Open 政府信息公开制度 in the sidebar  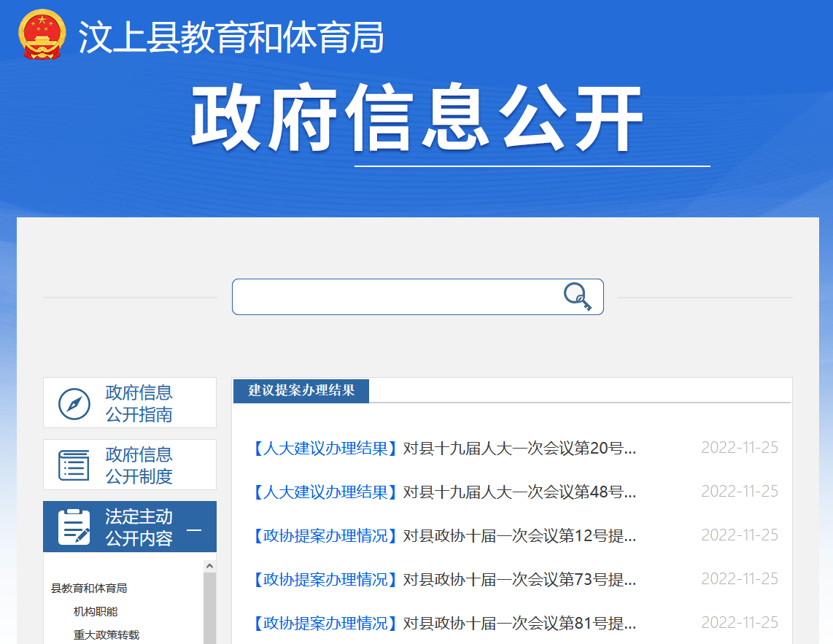[x=130, y=465]
